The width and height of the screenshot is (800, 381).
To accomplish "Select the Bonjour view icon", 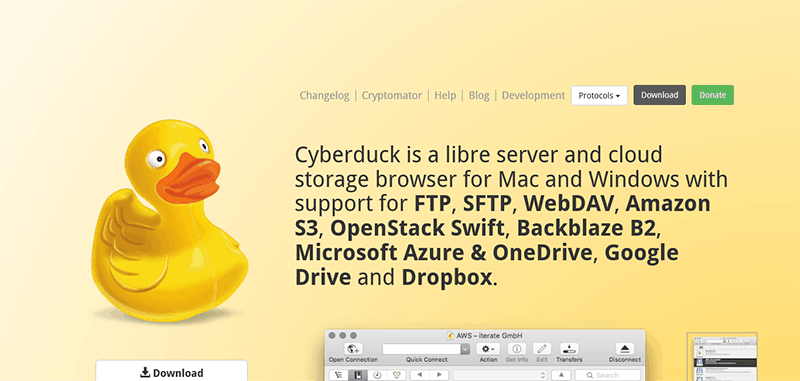I will click(x=395, y=375).
